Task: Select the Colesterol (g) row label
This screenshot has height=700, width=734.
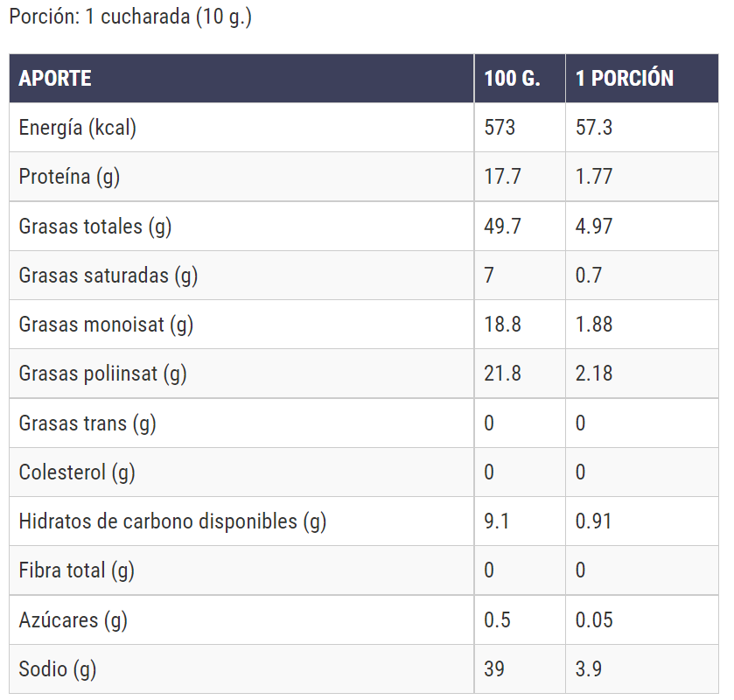Action: tap(77, 472)
